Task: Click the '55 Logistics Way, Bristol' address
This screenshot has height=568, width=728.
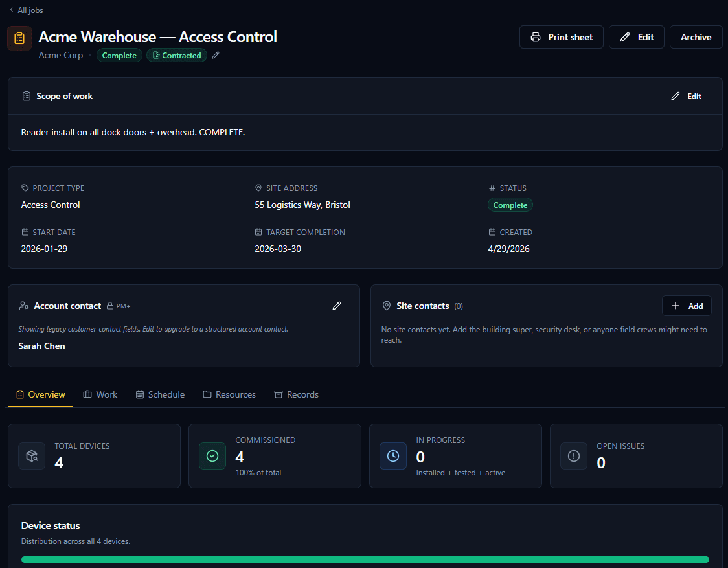Action: [x=302, y=205]
